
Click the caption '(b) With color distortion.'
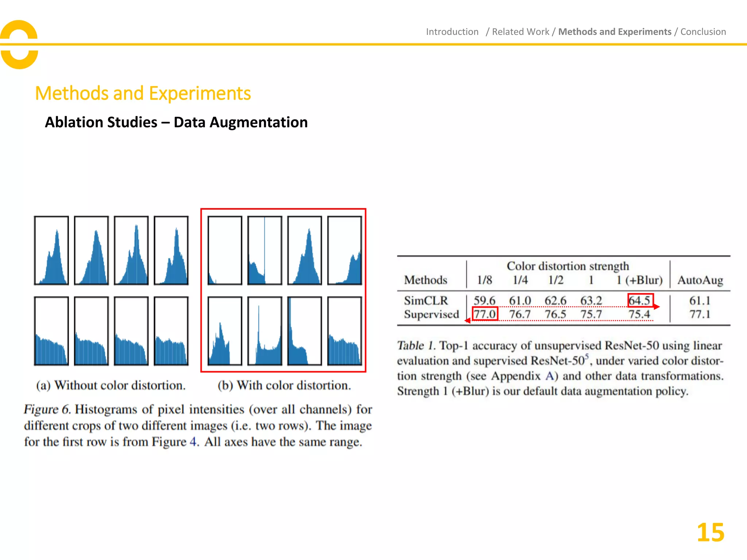284,385
